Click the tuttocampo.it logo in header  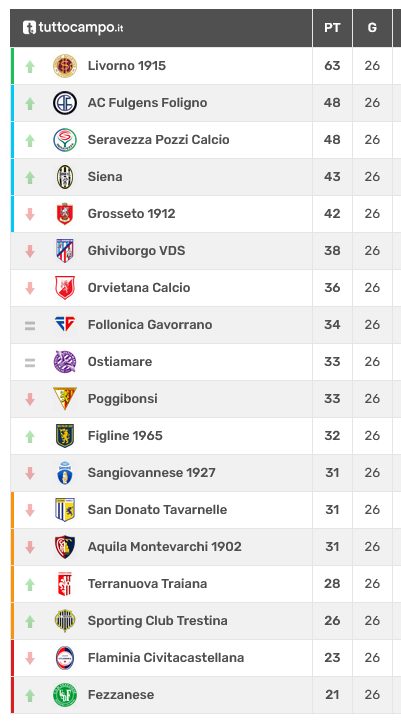click(x=73, y=28)
